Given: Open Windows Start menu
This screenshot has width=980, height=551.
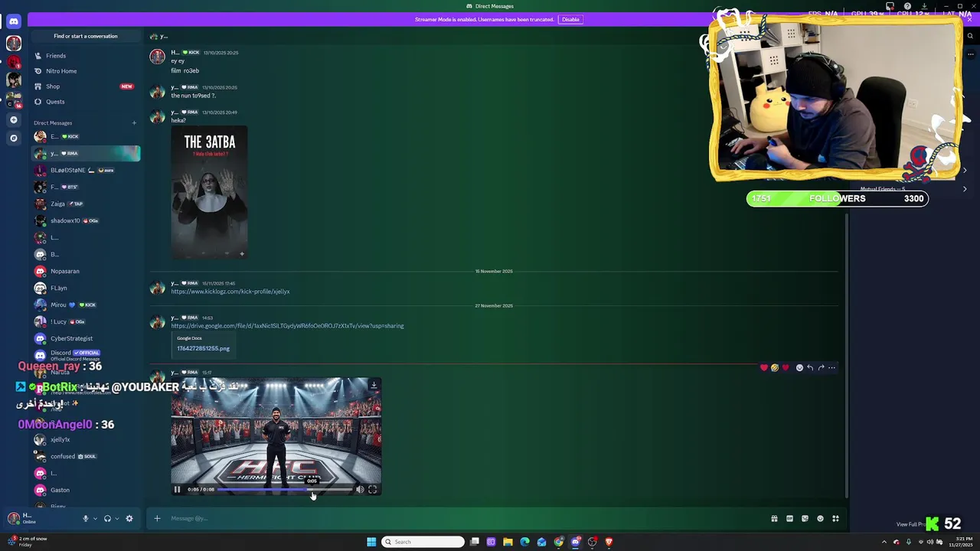Looking at the screenshot, I should tap(371, 542).
